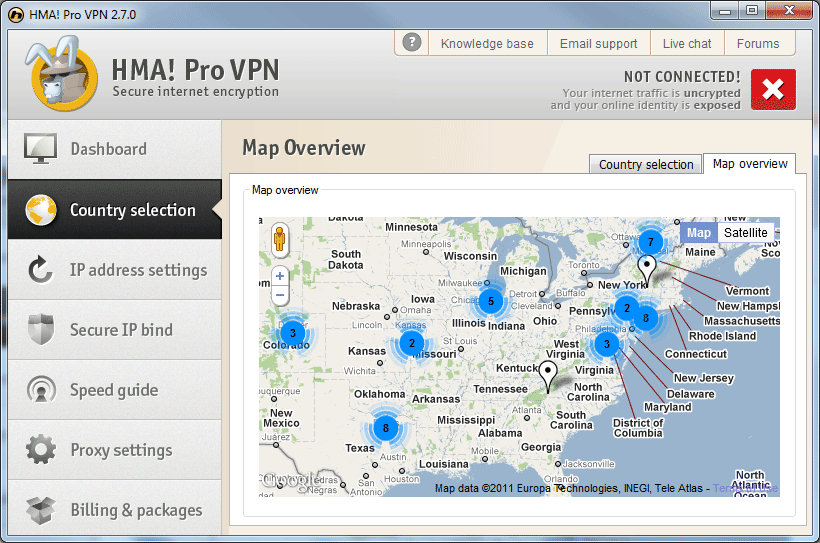The image size is (820, 543).
Task: Zoom out with the map minus button
Action: point(280,295)
